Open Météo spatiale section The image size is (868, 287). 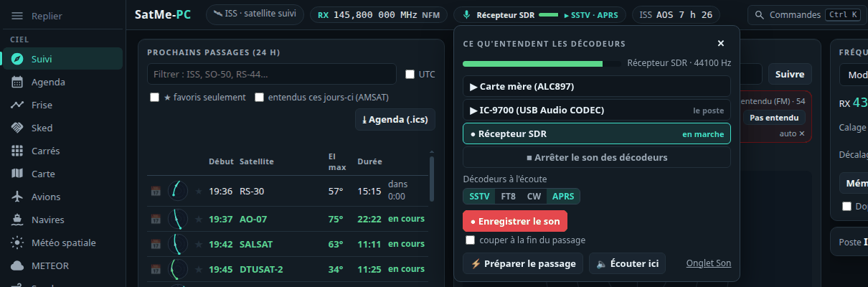pyautogui.click(x=62, y=243)
